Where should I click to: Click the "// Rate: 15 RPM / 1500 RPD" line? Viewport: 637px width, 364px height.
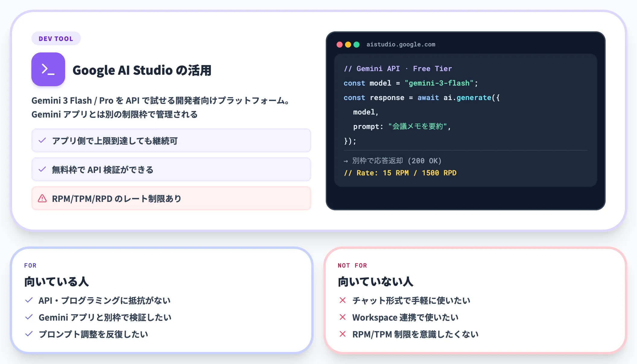[400, 173]
